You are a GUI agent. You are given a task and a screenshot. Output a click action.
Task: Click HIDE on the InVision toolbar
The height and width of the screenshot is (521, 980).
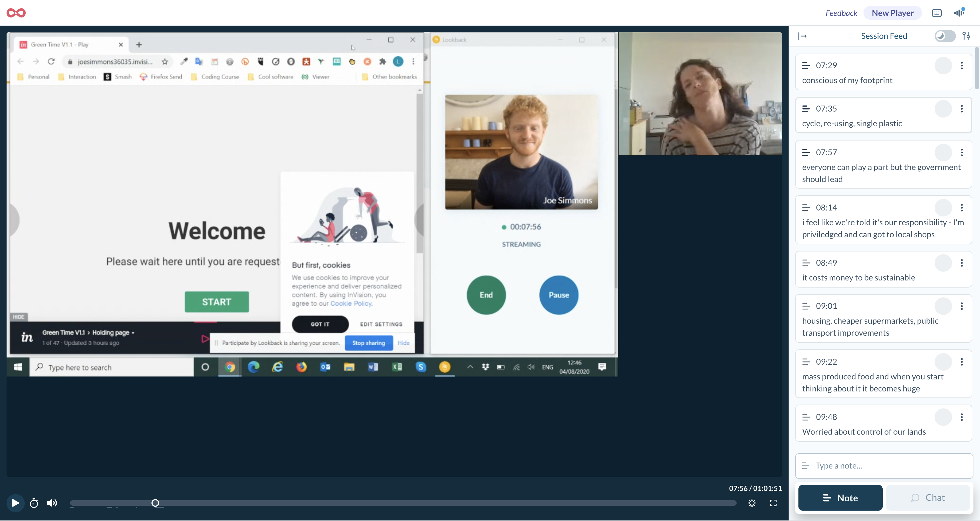point(18,317)
